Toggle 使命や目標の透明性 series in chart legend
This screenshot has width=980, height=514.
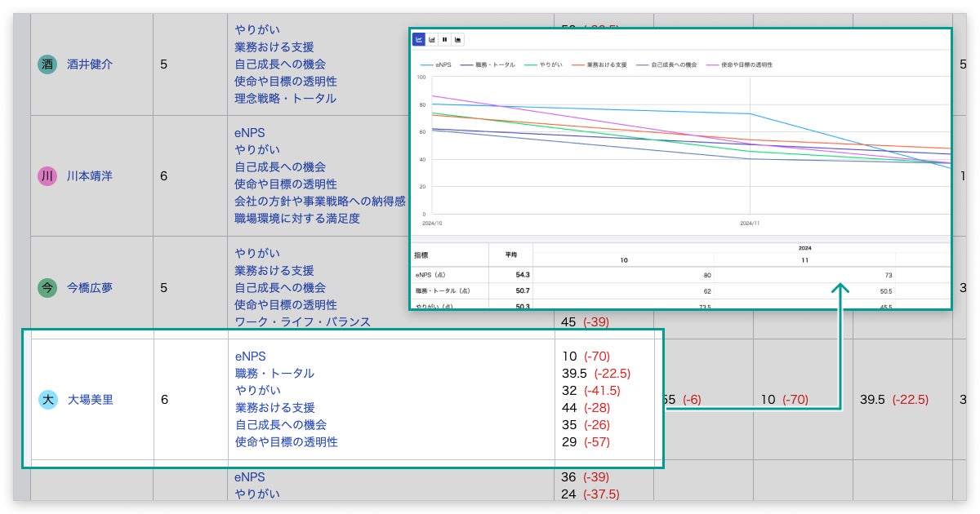click(x=738, y=64)
